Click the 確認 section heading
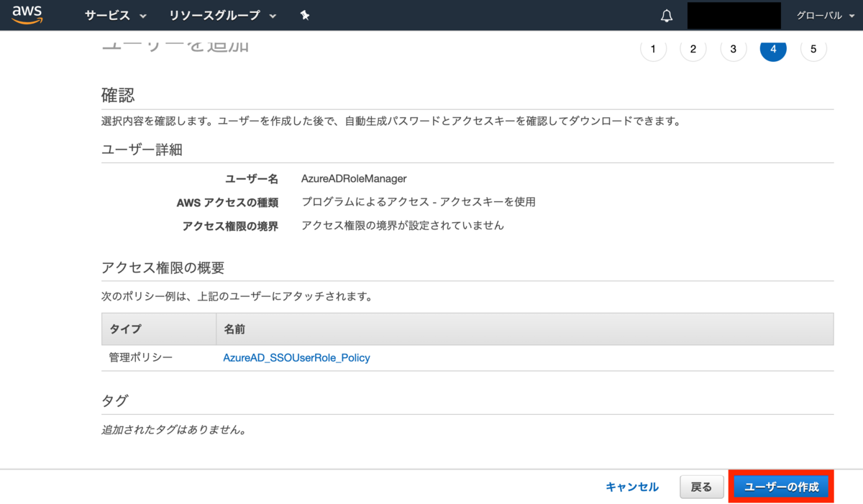This screenshot has height=504, width=863. [x=118, y=95]
